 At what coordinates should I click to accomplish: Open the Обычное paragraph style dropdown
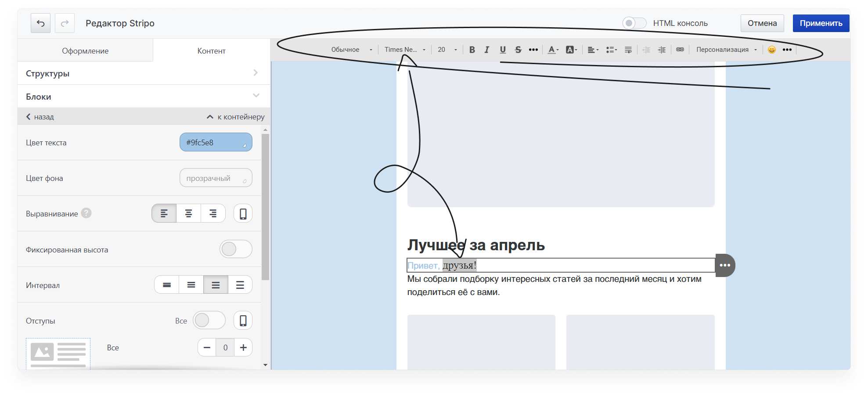[x=352, y=50]
